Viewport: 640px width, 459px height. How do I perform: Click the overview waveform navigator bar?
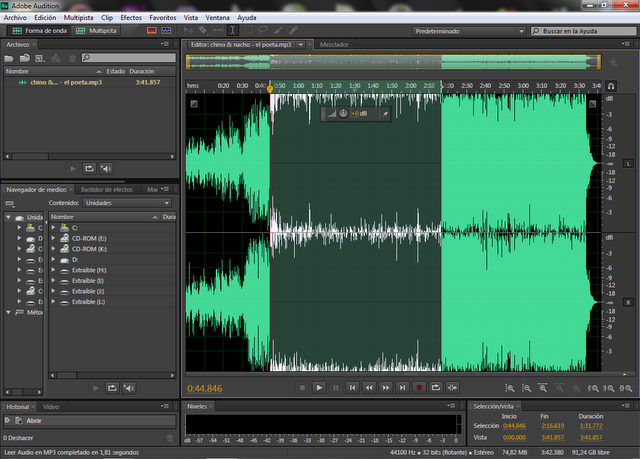[x=393, y=62]
